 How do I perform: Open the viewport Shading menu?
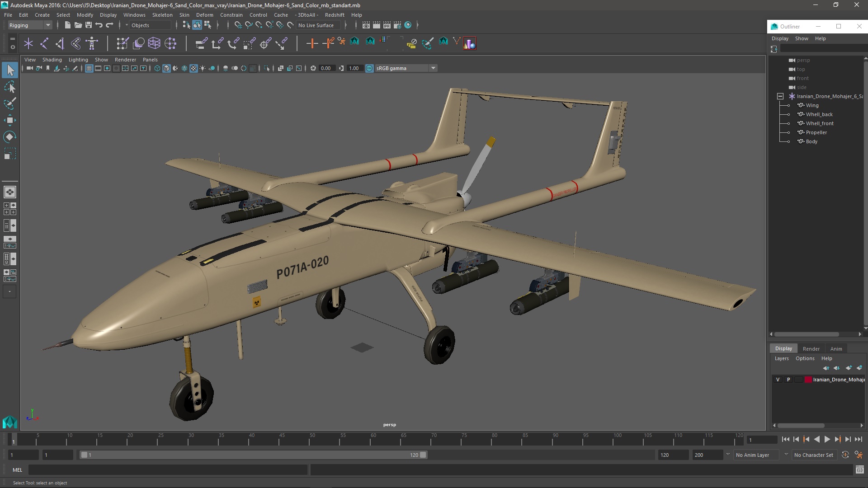52,60
